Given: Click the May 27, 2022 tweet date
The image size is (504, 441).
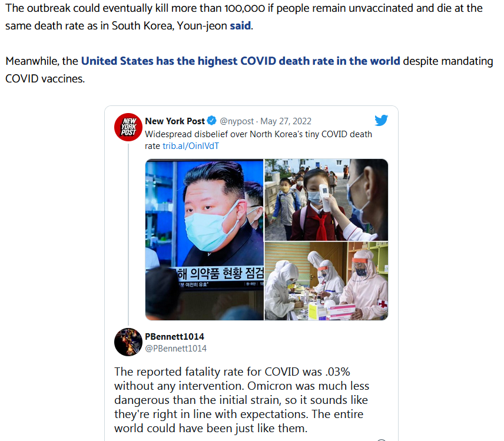Looking at the screenshot, I should (286, 121).
